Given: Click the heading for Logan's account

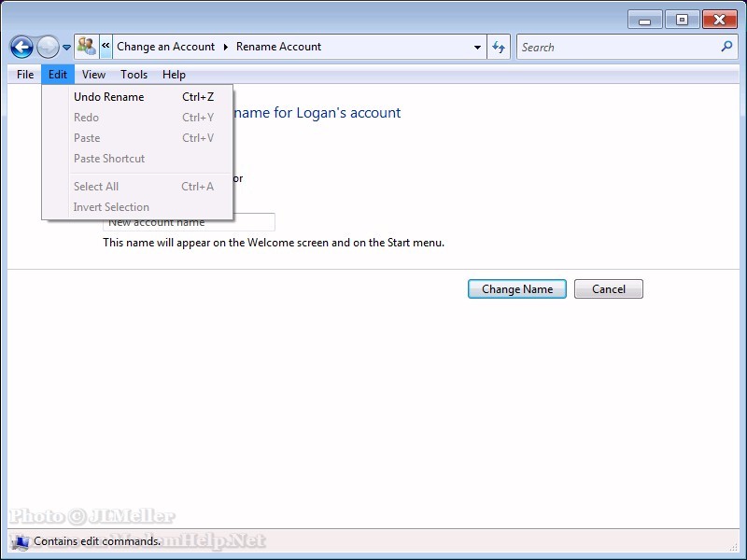Looking at the screenshot, I should pos(317,112).
